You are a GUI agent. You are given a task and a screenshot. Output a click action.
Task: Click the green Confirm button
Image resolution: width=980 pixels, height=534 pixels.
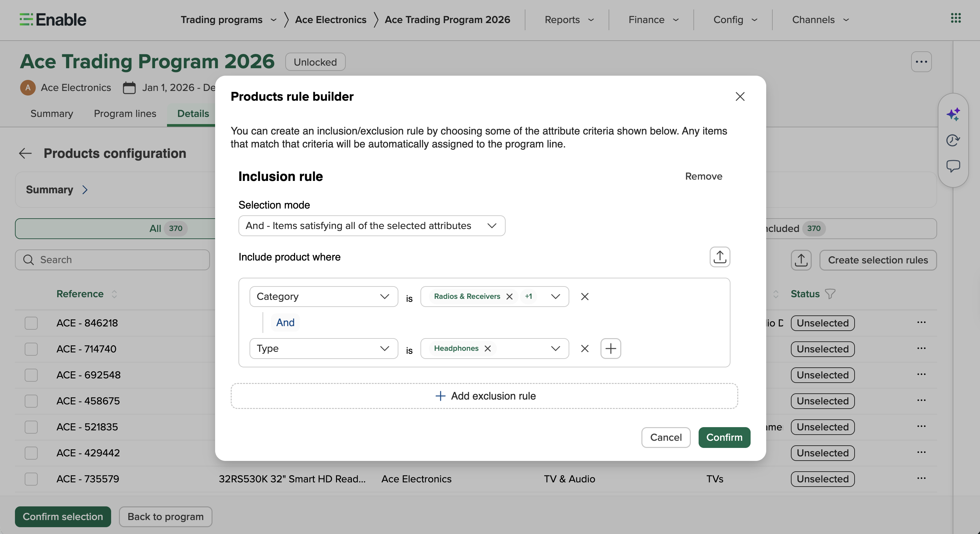(x=724, y=438)
